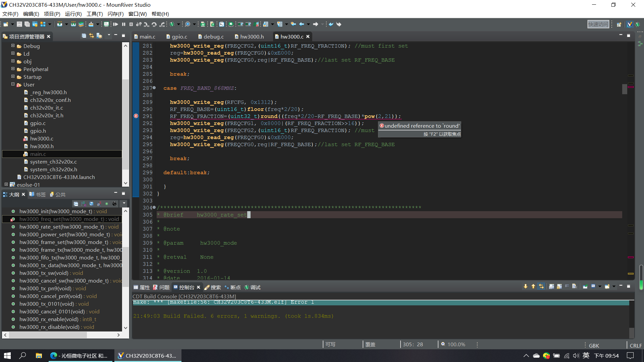Click the debug bug icon in the toolbar

(x=172, y=24)
